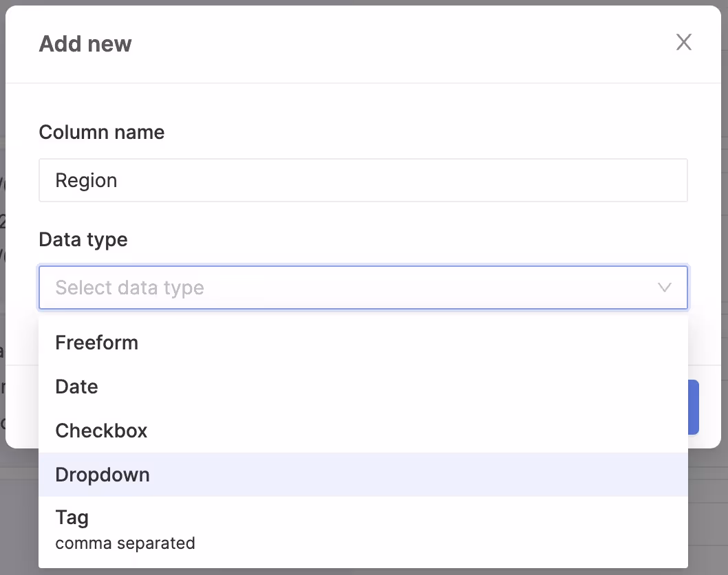Click the dropdown chevron in Data type field

664,287
